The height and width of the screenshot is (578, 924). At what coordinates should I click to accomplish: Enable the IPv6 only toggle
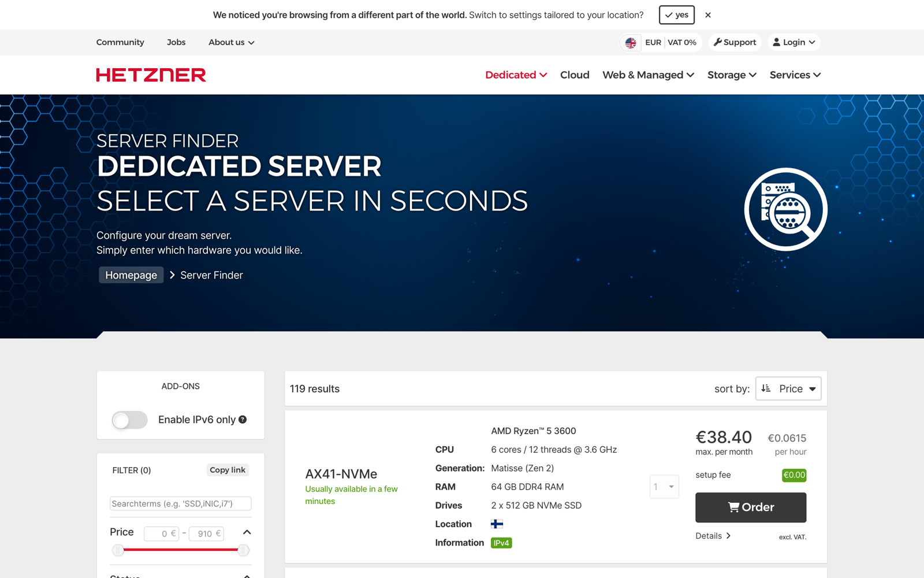coord(129,420)
